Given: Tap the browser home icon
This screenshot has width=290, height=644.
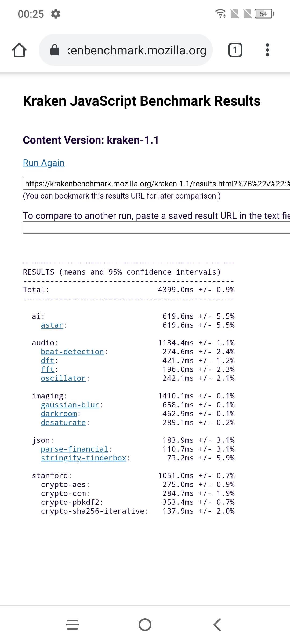Looking at the screenshot, I should [19, 50].
